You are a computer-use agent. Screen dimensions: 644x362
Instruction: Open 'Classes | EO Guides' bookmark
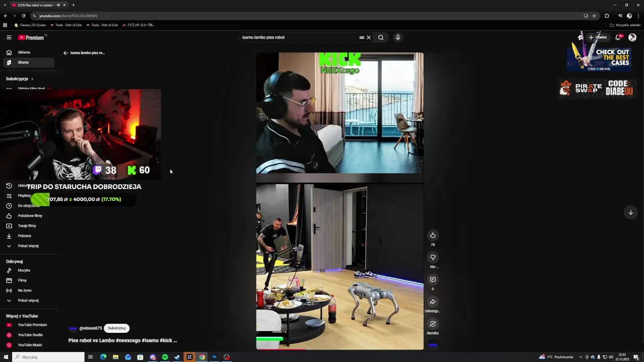coord(30,25)
